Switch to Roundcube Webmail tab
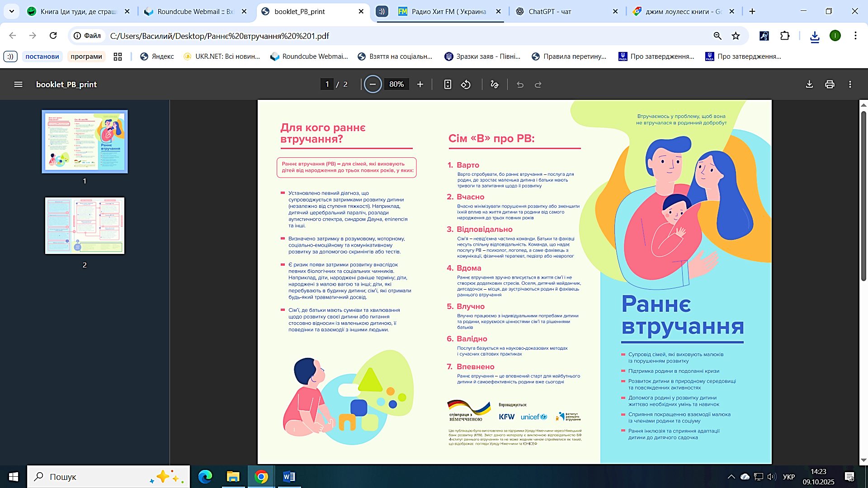Viewport: 868px width, 488px height. [195, 12]
